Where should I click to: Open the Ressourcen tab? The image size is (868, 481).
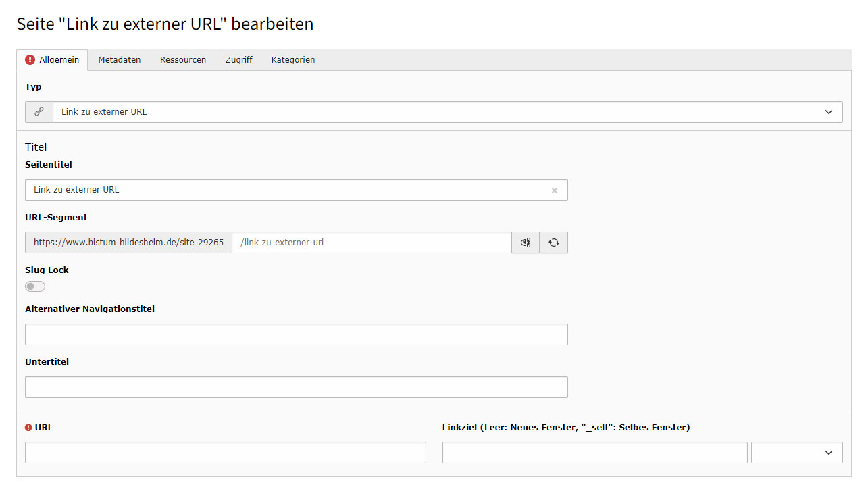(x=183, y=60)
